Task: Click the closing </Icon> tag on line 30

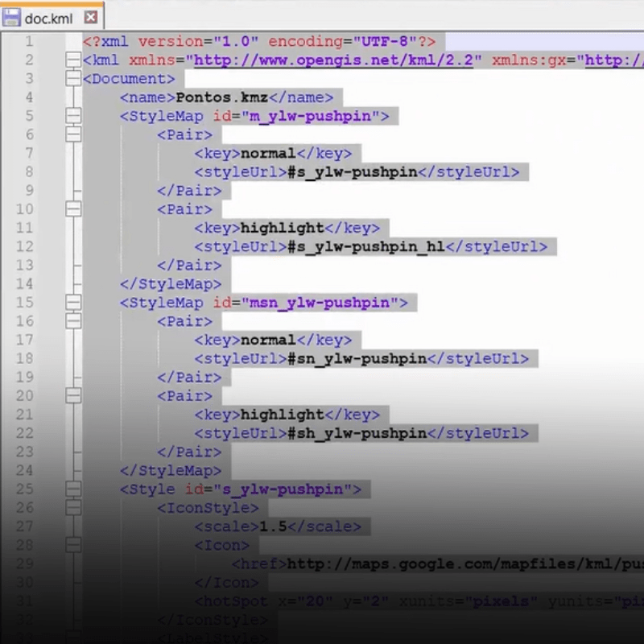Action: 227,582
